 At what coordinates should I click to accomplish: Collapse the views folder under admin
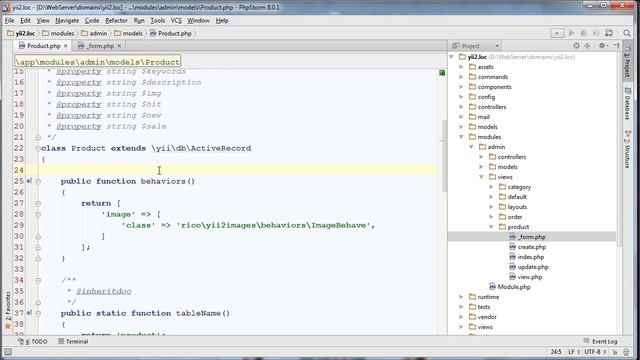481,177
